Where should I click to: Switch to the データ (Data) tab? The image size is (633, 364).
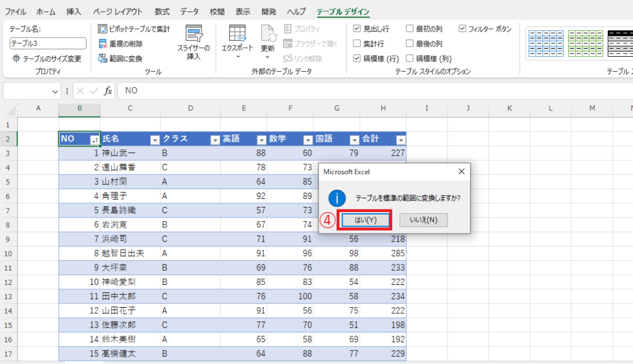[x=189, y=12]
